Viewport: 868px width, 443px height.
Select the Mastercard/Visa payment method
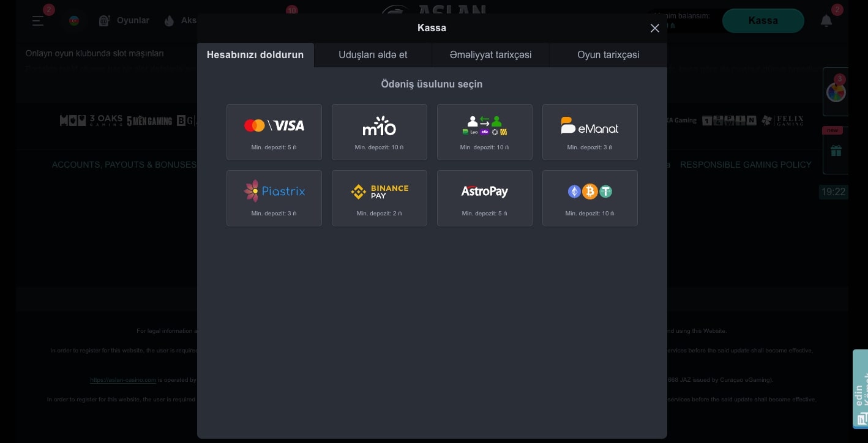pyautogui.click(x=274, y=132)
